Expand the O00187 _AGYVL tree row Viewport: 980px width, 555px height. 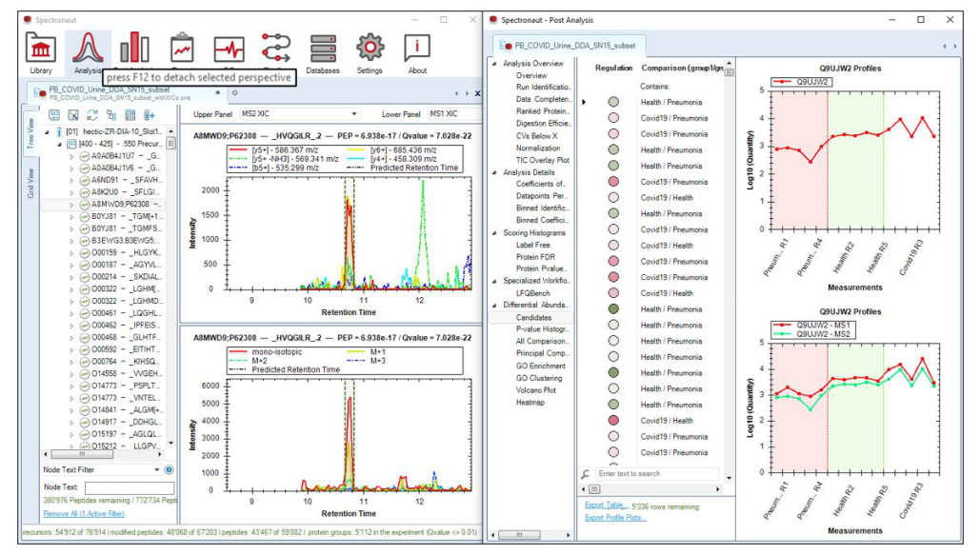[71, 265]
